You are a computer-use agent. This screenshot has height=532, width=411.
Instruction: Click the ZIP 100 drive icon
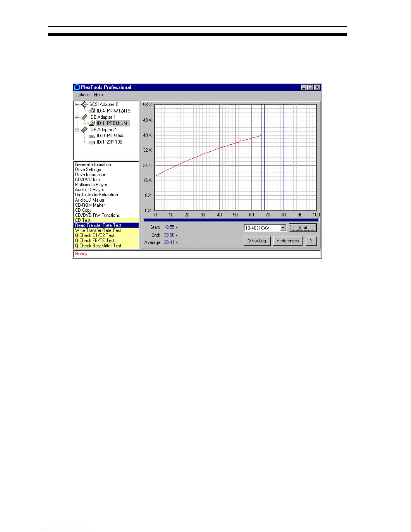pos(92,142)
